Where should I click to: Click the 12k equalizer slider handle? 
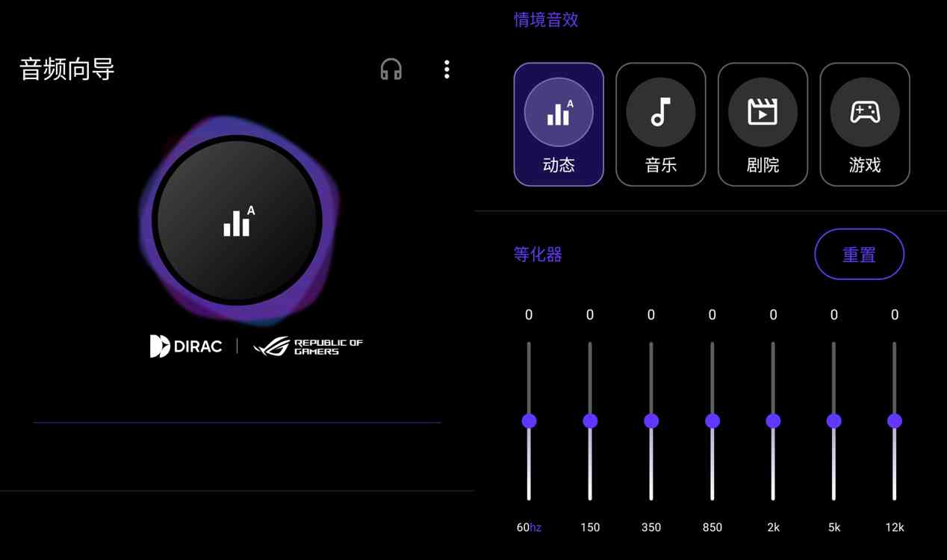click(895, 421)
